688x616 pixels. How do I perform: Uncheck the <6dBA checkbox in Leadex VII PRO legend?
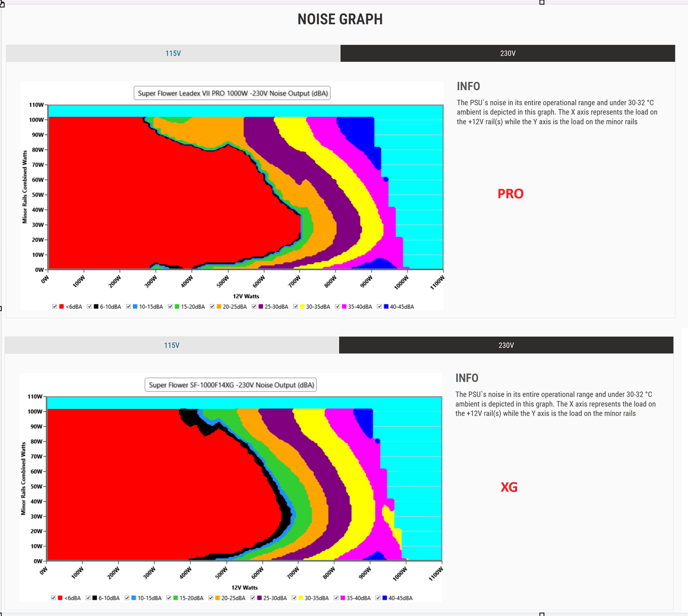coord(55,307)
